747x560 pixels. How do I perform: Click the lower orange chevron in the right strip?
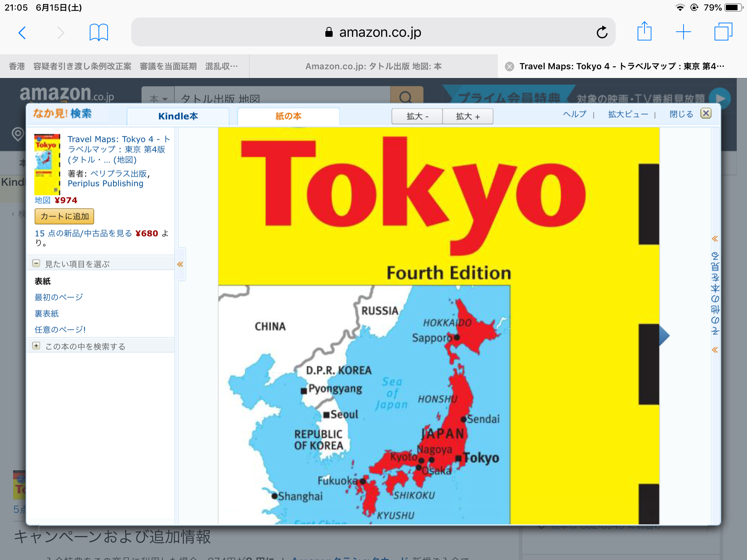point(715,350)
